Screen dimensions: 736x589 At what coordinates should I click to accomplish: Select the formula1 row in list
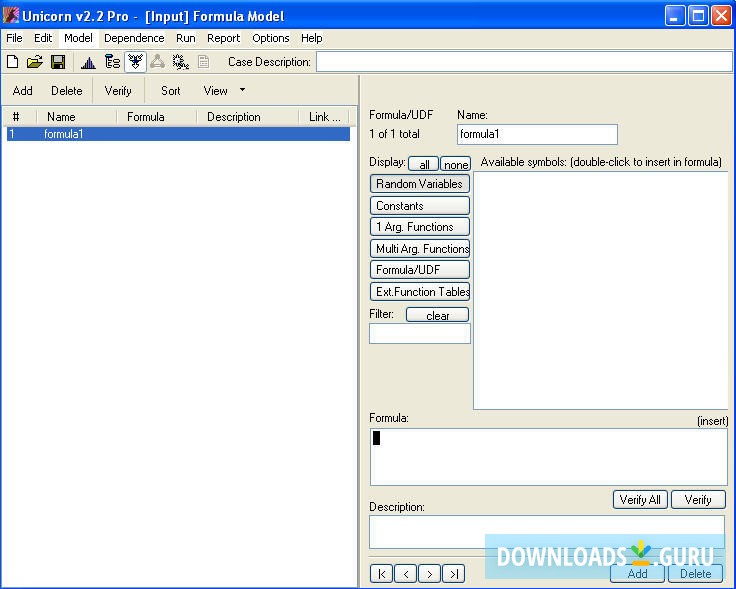[178, 134]
